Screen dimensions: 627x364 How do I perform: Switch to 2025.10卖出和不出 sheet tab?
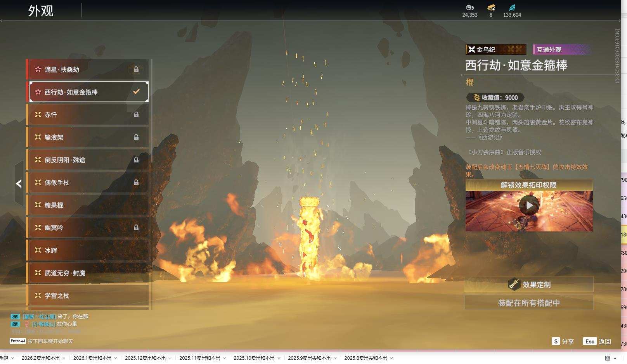pos(254,358)
